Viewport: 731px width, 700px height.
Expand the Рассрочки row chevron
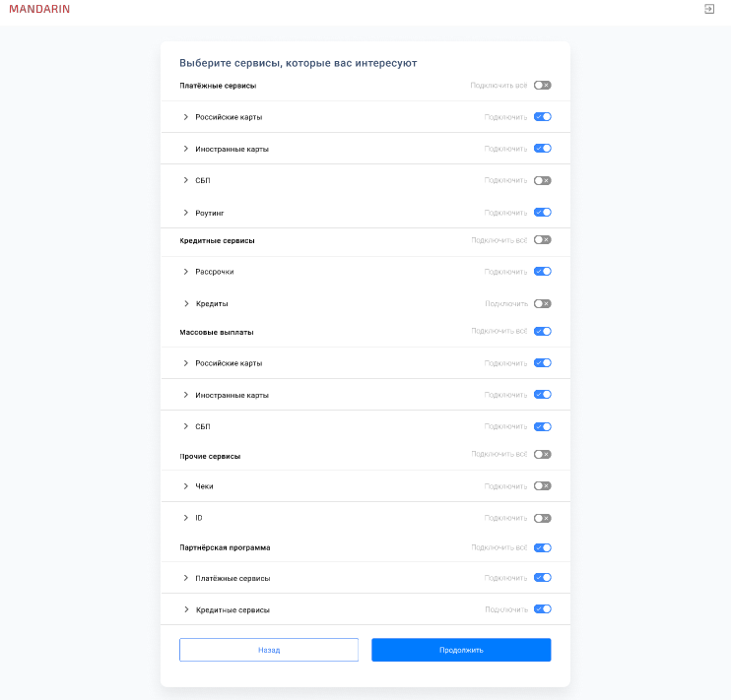[185, 272]
